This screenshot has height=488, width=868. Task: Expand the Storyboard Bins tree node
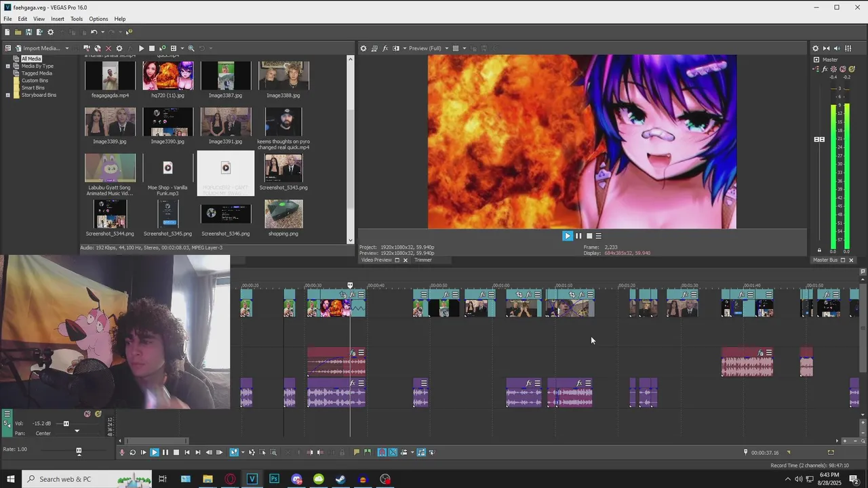8,95
